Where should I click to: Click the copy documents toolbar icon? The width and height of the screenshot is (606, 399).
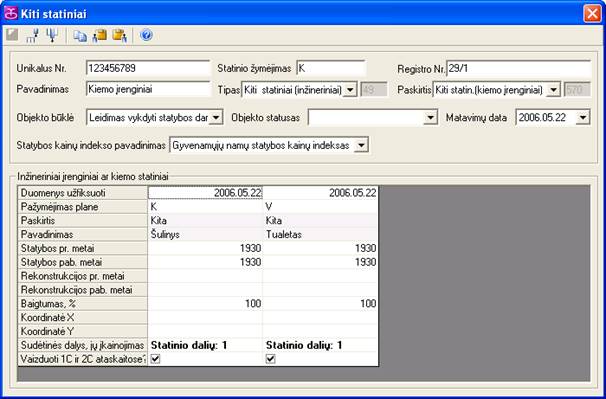pos(80,36)
